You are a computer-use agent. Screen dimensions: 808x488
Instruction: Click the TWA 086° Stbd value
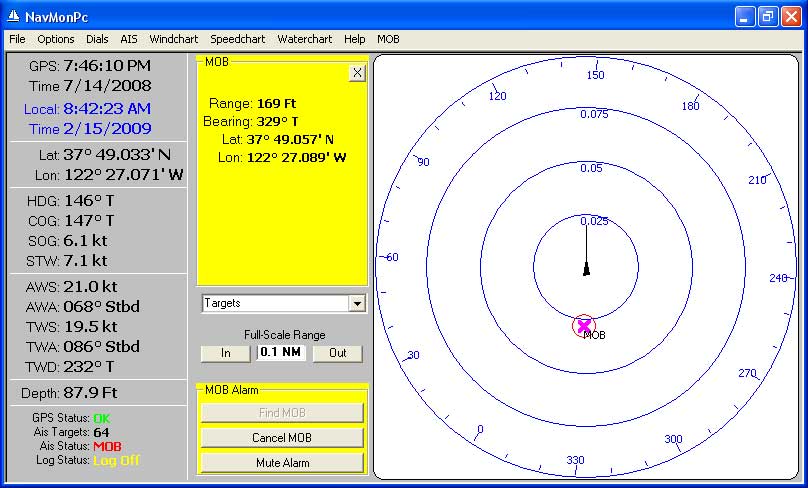(102, 346)
